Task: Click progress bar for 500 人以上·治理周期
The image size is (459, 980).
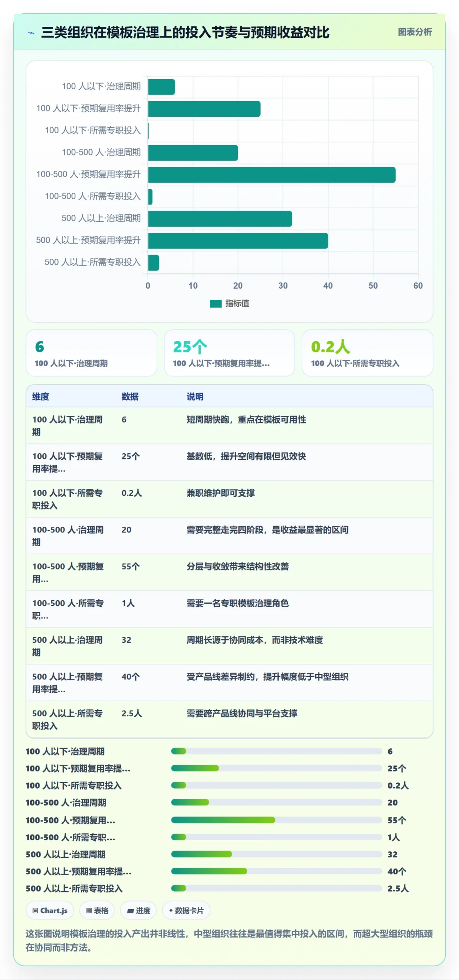Action: [276, 854]
